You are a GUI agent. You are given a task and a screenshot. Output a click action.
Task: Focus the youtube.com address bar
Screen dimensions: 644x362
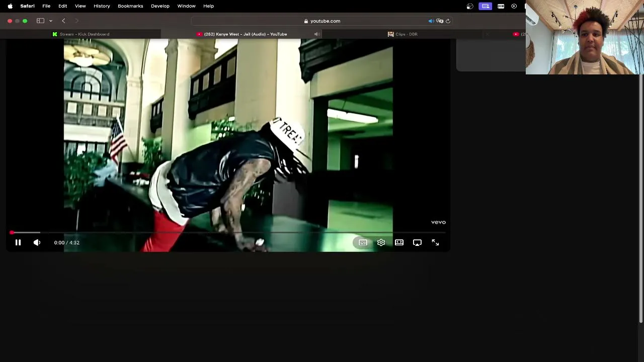coord(322,21)
